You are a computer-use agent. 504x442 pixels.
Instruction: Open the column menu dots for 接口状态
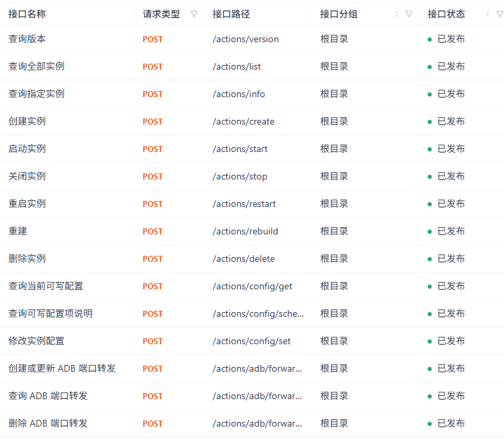[x=488, y=14]
